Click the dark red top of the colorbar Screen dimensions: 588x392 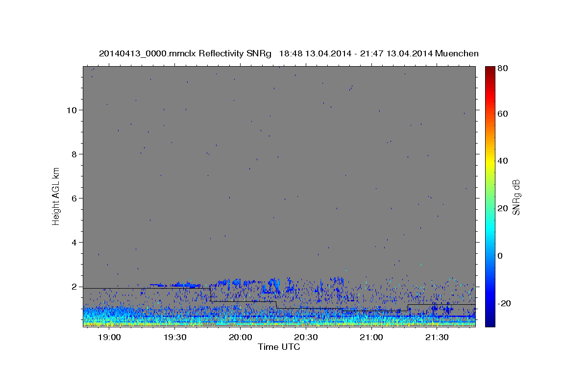(490, 70)
